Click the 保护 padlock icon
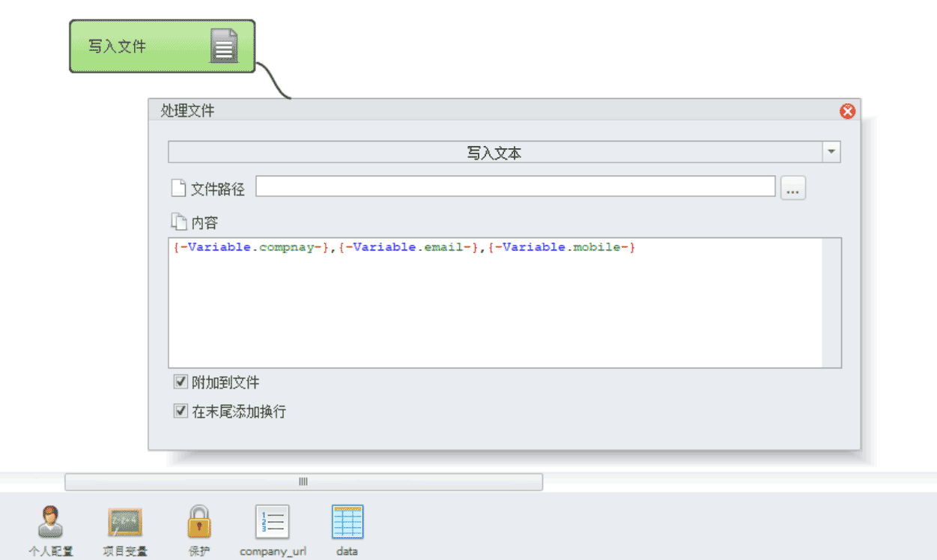Image resolution: width=937 pixels, height=560 pixels. coord(199,522)
